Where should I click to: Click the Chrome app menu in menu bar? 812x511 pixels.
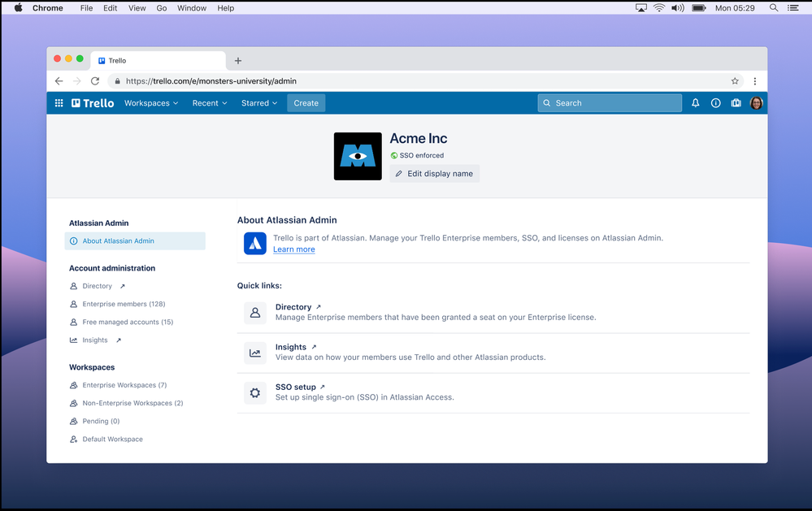[x=48, y=8]
